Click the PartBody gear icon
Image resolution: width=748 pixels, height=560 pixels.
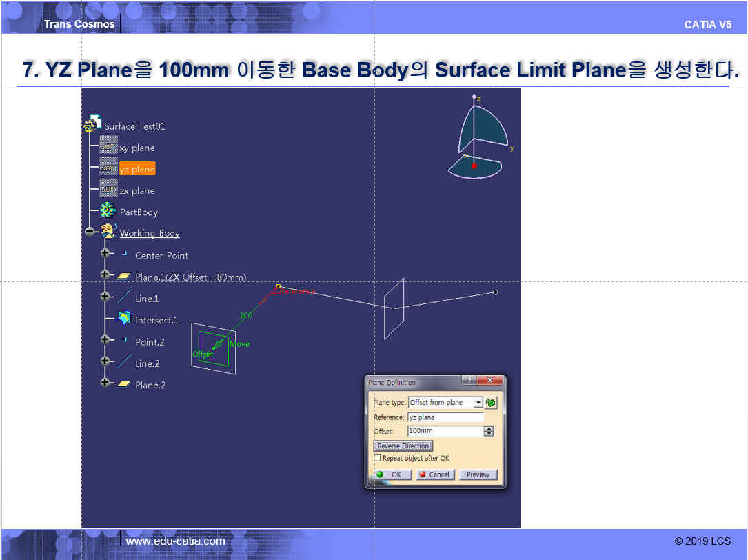tap(108, 210)
